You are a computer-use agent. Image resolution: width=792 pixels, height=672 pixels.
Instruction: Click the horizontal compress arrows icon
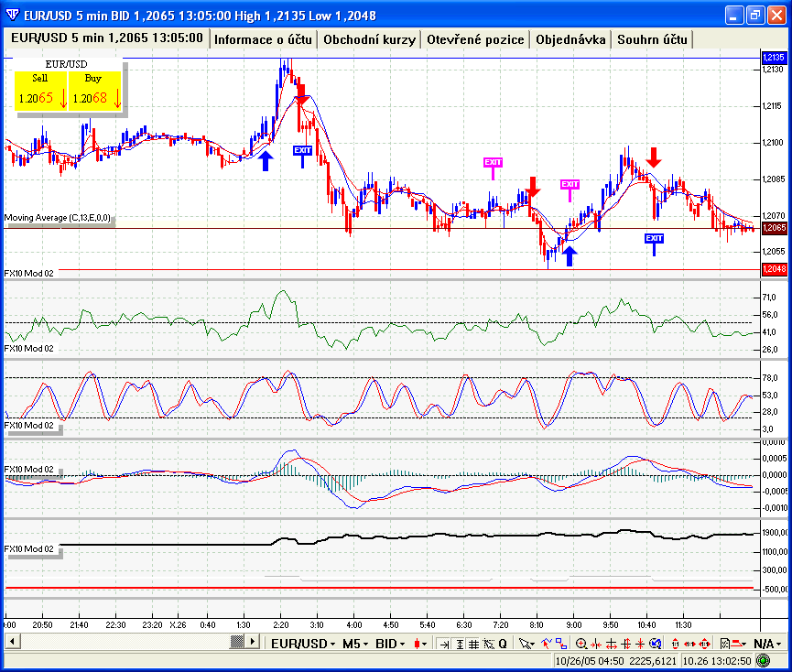[x=596, y=644]
